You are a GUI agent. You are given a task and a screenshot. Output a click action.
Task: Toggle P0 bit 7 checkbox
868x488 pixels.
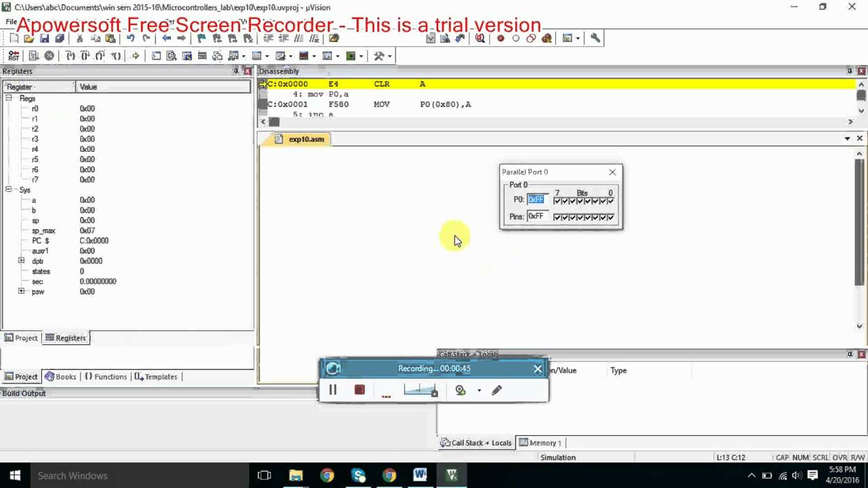557,201
